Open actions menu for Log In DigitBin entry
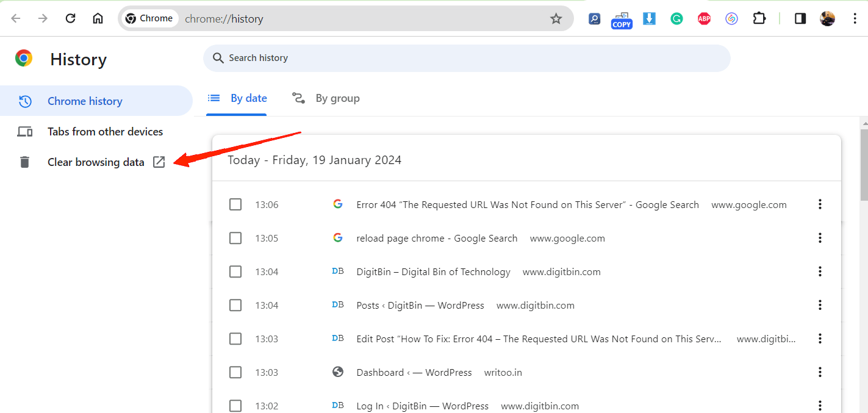Screen dimensions: 868x413 (820, 406)
